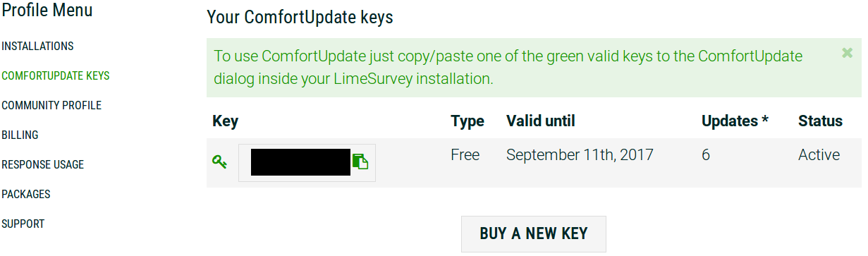Open Packages from the sidebar
Viewport: 868px width, 256px height.
pos(26,194)
